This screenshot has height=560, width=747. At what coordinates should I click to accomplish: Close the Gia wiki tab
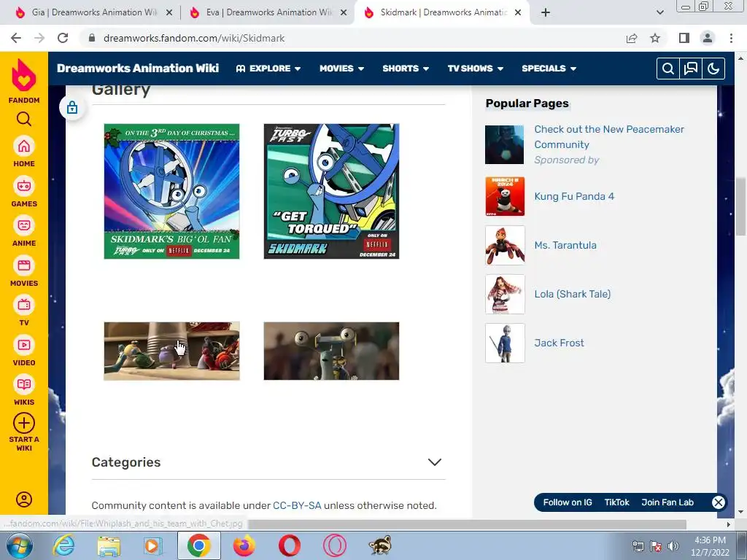(169, 13)
